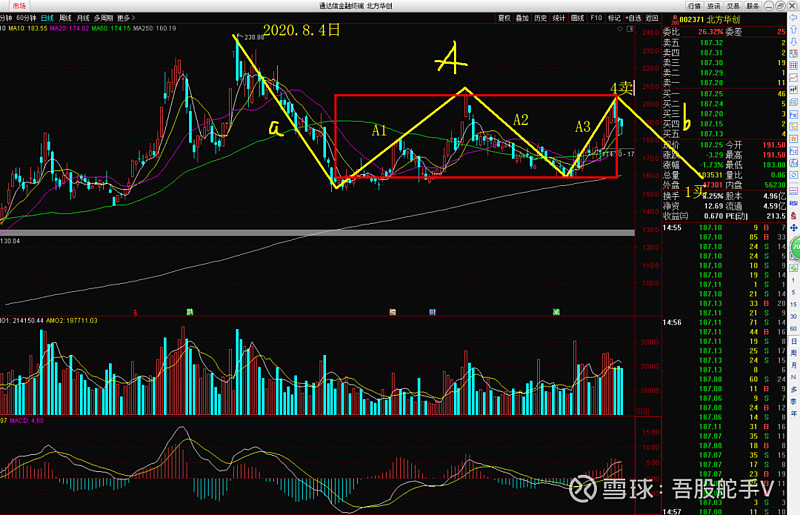
Task: Switch to 15-minute period in sidebar
Action: coord(793,305)
